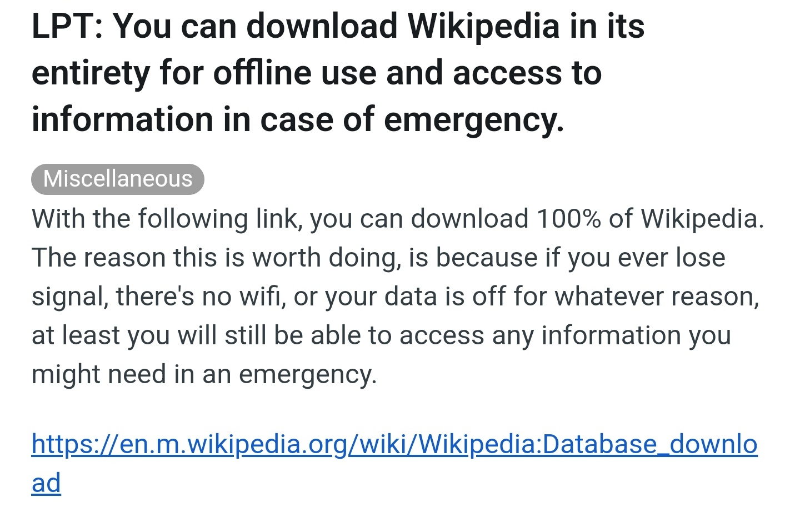Click the wrapped 'ad' end of the link
This screenshot has width=800, height=532.
pyautogui.click(x=46, y=483)
